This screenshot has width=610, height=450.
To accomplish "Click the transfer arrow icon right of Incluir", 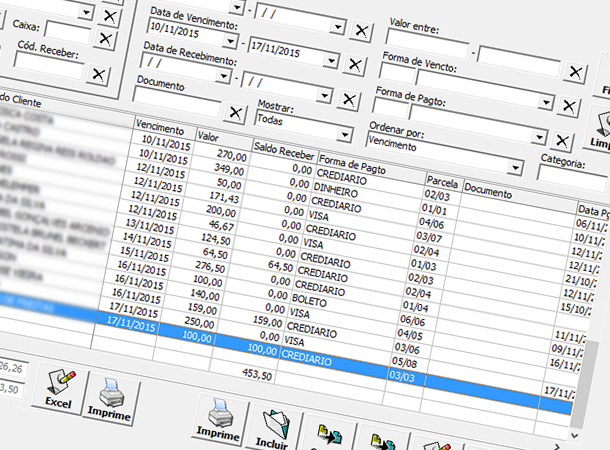I will [x=330, y=435].
